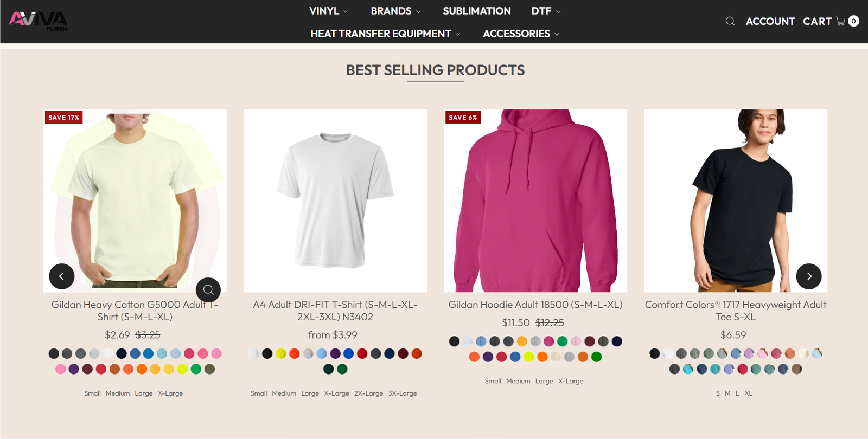Open quick view on Gildan Heavy Cotton shirt
This screenshot has width=868, height=439.
(208, 290)
